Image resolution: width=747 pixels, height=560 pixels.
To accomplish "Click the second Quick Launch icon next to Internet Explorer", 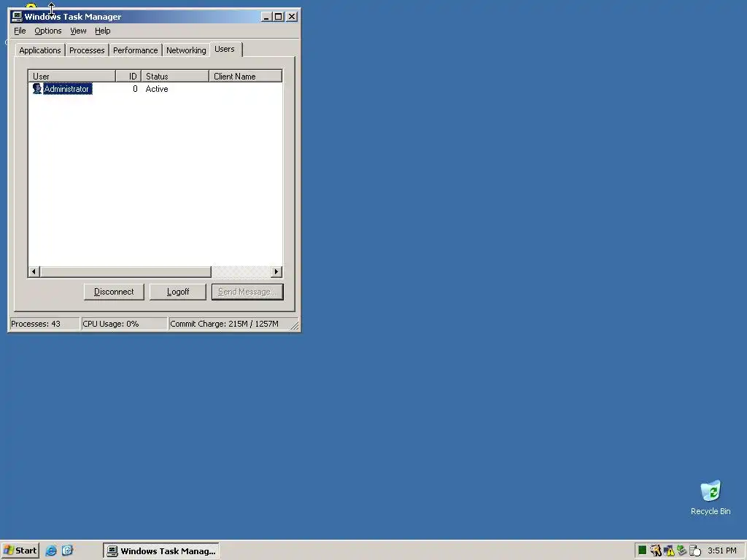I will (x=68, y=551).
